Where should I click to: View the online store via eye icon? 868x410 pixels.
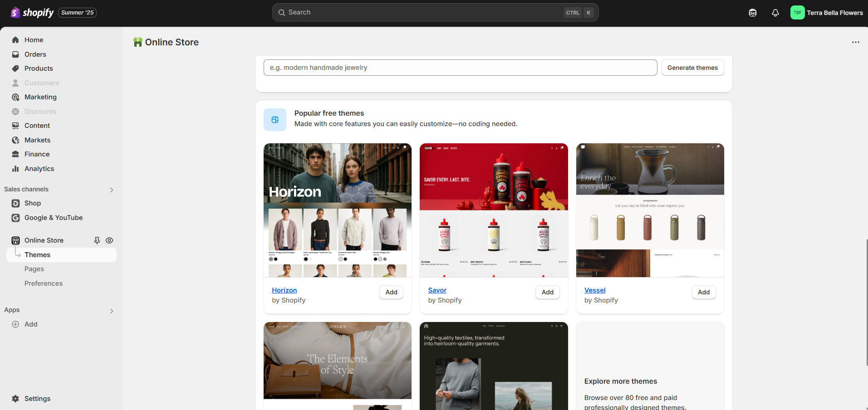pos(109,240)
